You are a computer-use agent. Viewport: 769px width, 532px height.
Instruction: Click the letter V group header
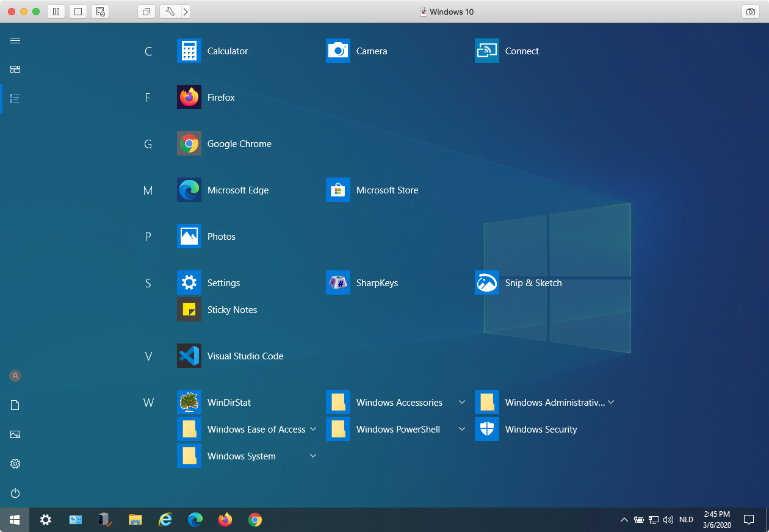tap(148, 356)
